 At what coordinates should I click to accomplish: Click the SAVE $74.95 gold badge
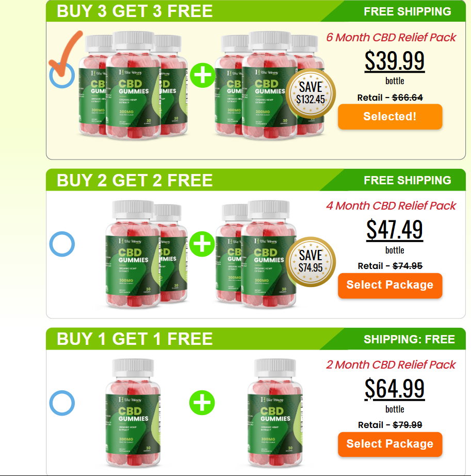[x=311, y=262]
